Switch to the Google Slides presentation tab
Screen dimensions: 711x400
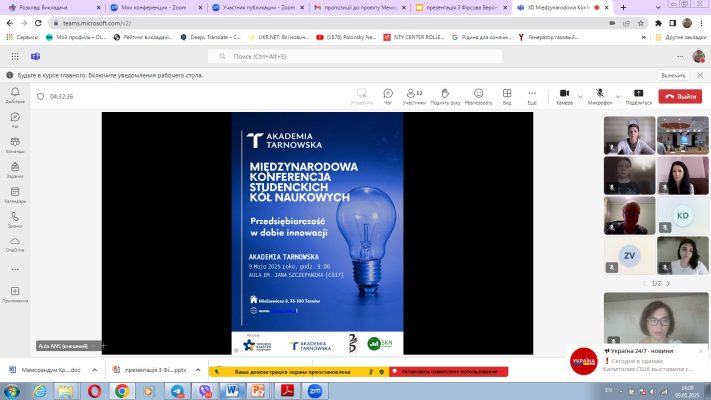tap(462, 8)
